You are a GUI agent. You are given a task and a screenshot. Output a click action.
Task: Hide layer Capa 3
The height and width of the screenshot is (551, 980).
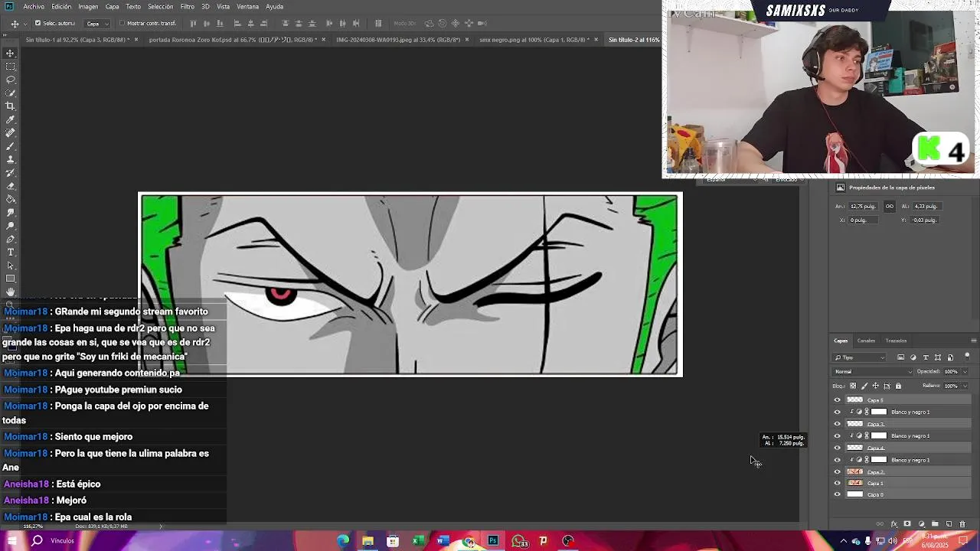click(837, 424)
